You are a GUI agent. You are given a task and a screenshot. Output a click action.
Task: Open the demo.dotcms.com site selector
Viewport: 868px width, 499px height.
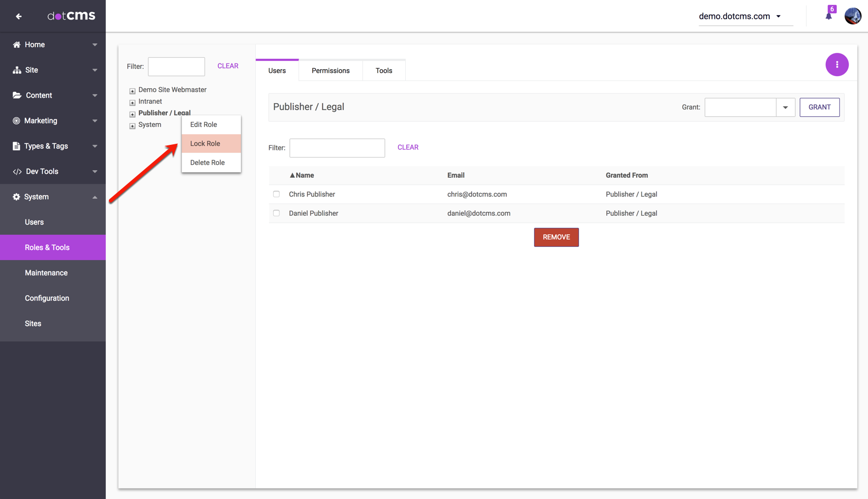coord(740,16)
